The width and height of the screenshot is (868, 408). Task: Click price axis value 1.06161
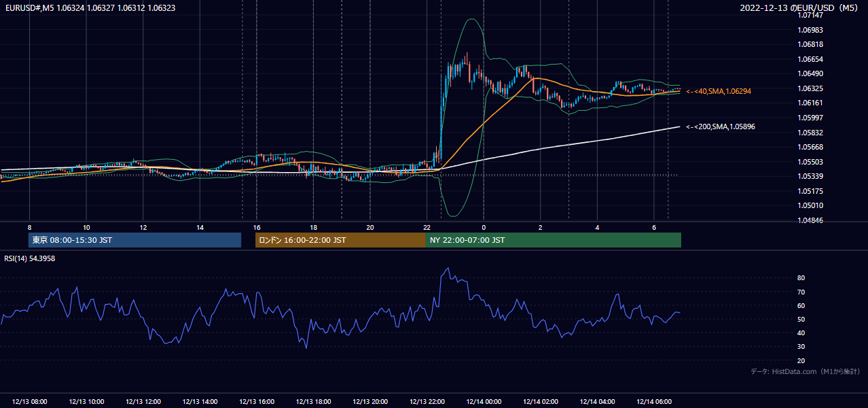point(811,103)
